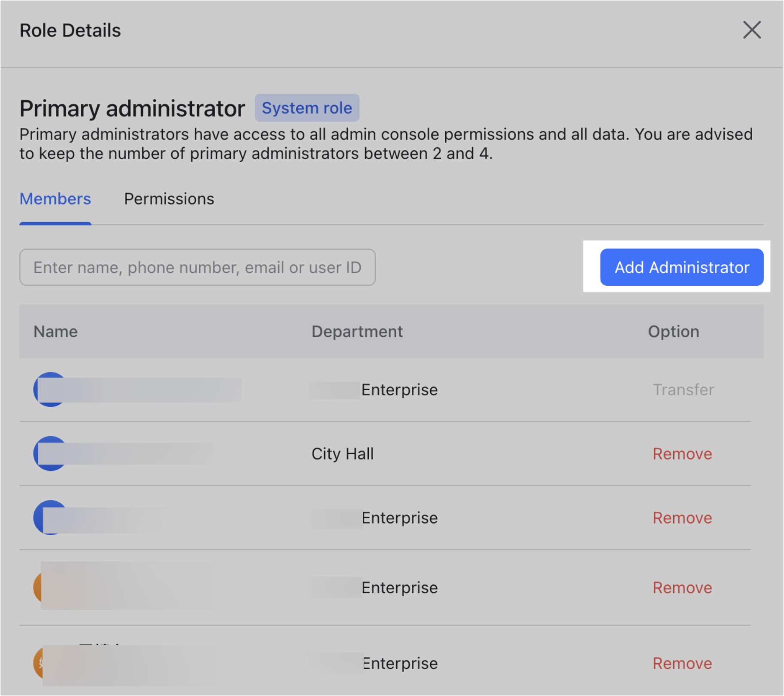Image resolution: width=784 pixels, height=696 pixels.
Task: Click the System role badge
Action: 307,107
